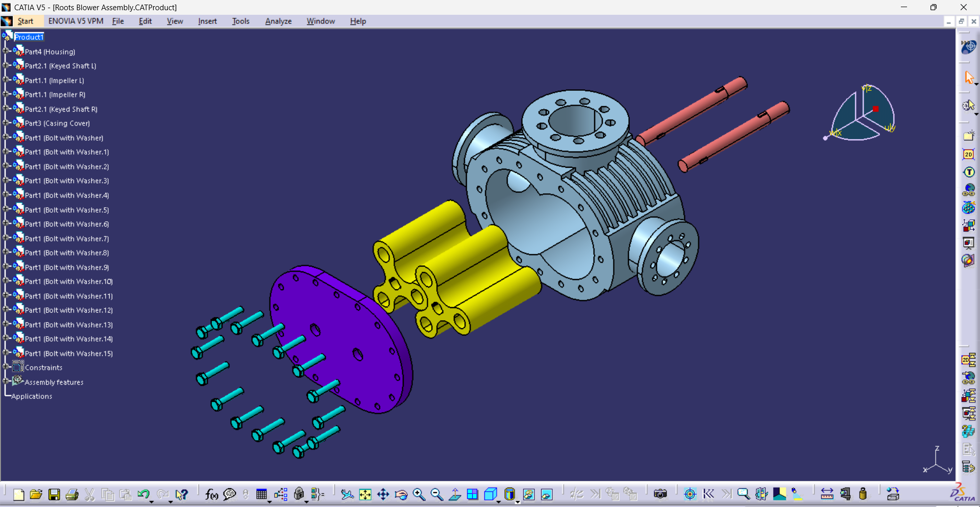
Task: Click the Update/Manipulation icon at bottom toolbar end
Action: pos(893,494)
